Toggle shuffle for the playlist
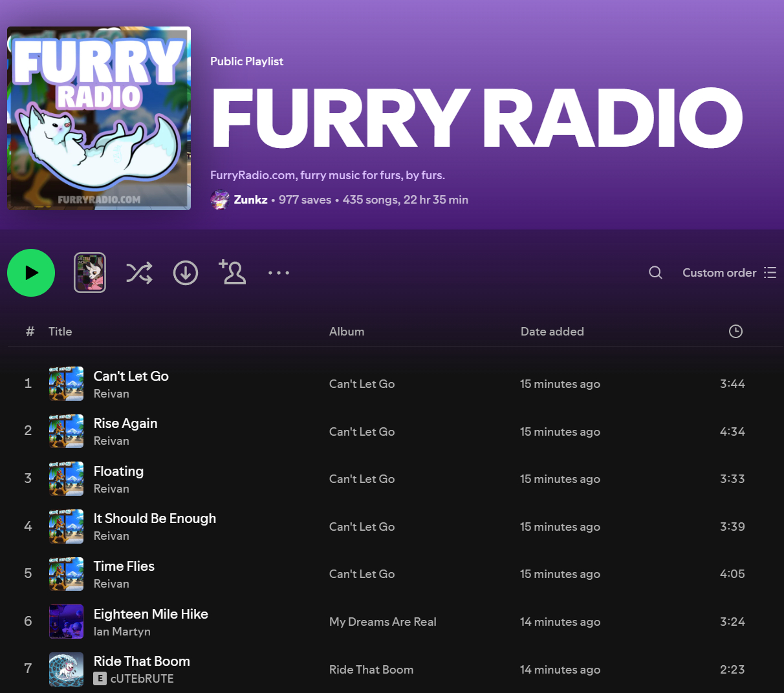The width and height of the screenshot is (784, 693). (x=139, y=273)
